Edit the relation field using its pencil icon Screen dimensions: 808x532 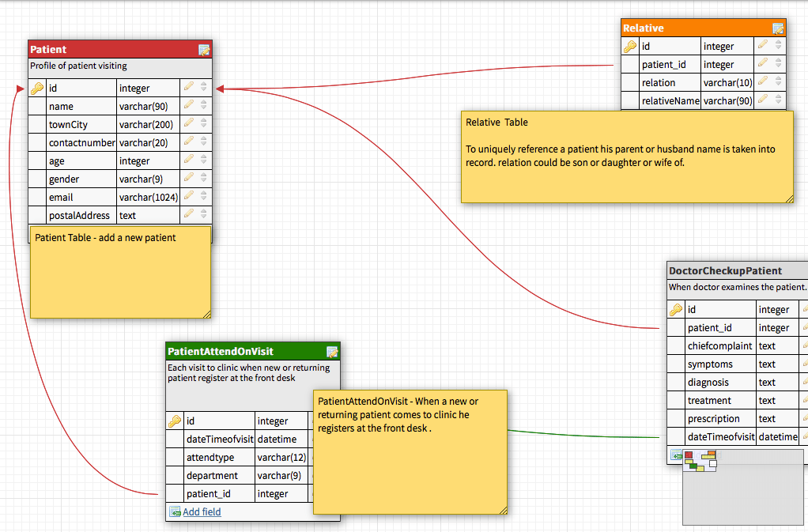pyautogui.click(x=762, y=81)
